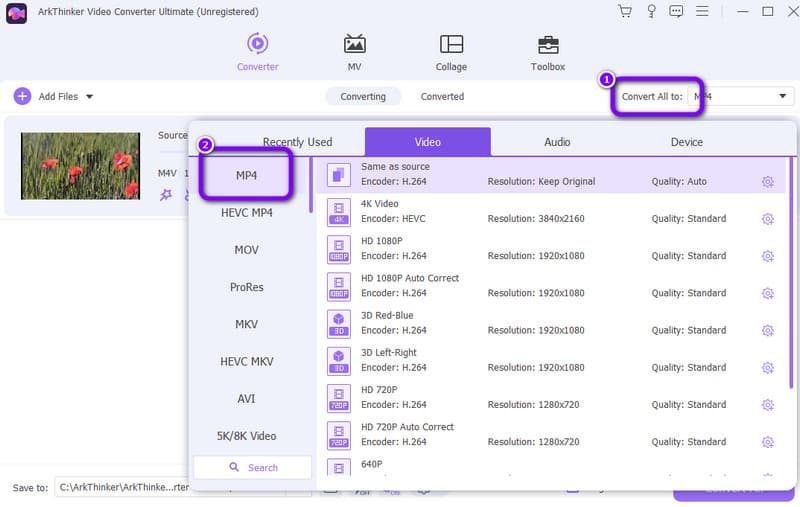
Task: Show the Converting list
Action: pyautogui.click(x=363, y=96)
